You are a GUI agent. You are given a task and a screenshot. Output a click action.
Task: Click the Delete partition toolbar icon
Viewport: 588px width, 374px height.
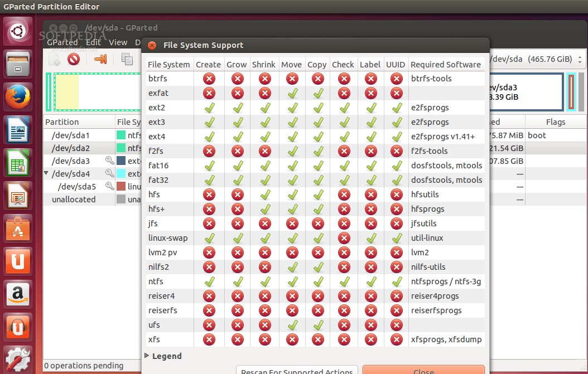pos(74,59)
